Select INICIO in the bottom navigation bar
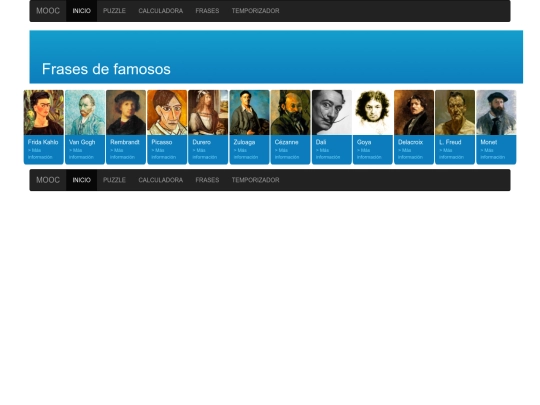540x405 pixels. (x=82, y=180)
